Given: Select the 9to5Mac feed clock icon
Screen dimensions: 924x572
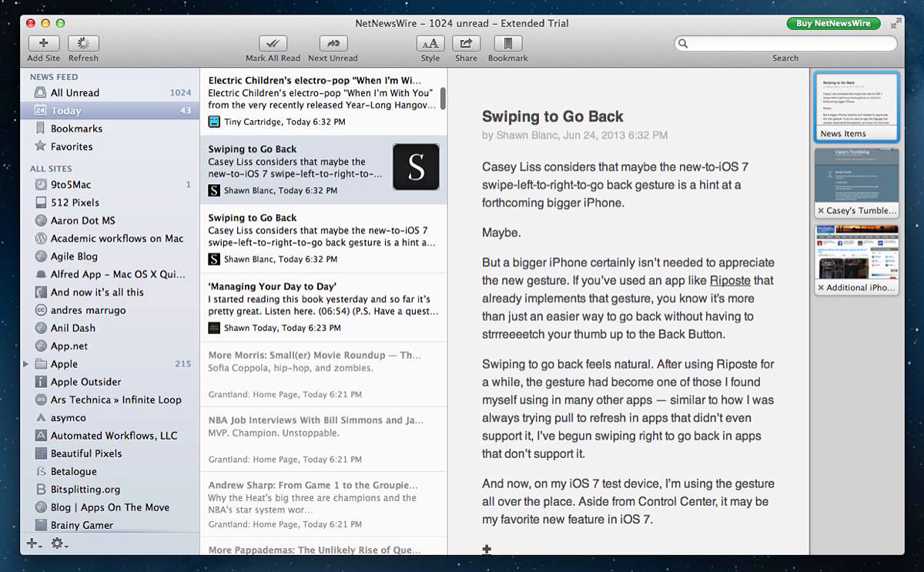Looking at the screenshot, I should pyautogui.click(x=42, y=185).
